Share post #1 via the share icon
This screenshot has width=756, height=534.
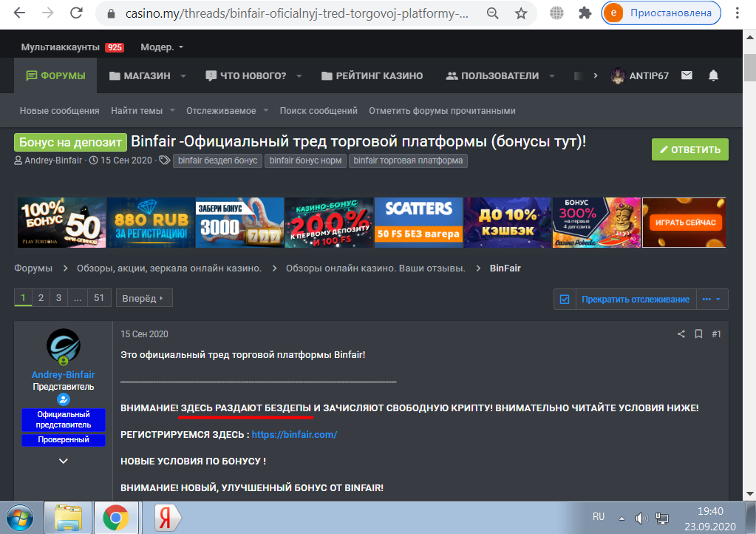pos(681,334)
